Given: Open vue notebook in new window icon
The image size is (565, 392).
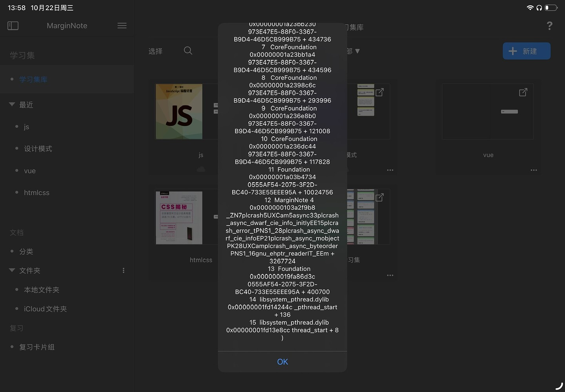Looking at the screenshot, I should (x=523, y=93).
